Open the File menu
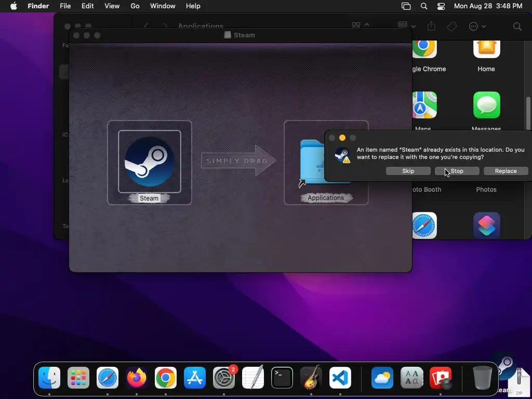The width and height of the screenshot is (532, 399). [x=65, y=6]
